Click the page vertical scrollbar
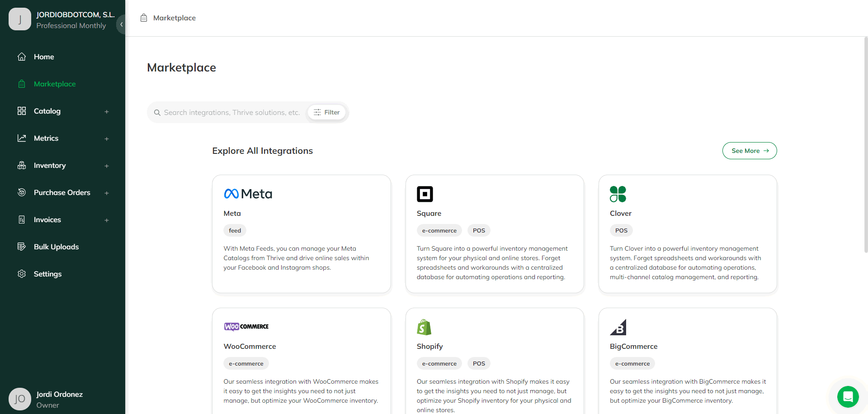 866,145
